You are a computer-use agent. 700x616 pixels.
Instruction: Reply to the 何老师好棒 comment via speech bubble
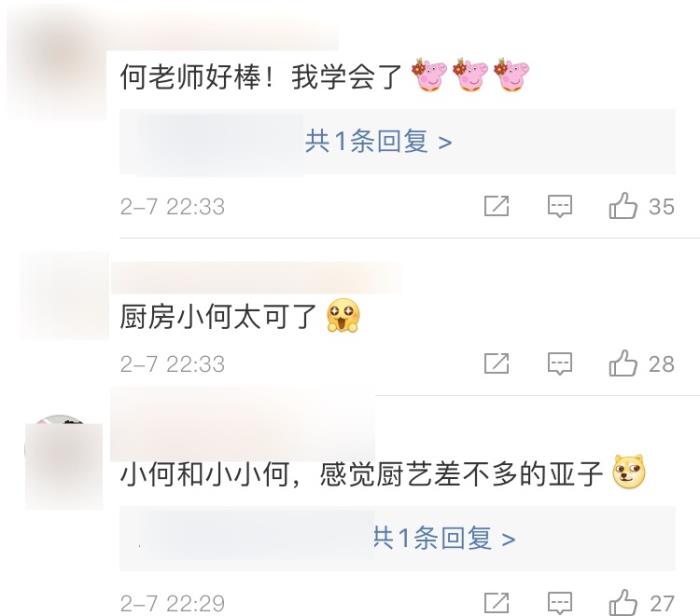[x=560, y=207]
